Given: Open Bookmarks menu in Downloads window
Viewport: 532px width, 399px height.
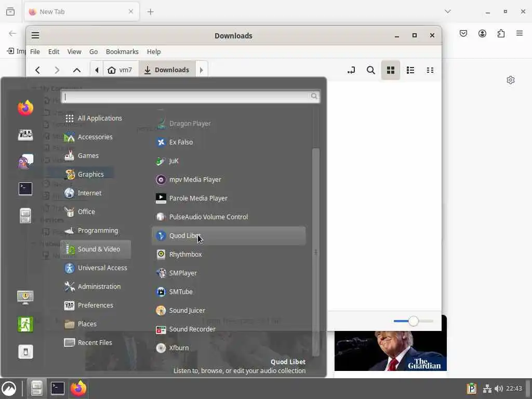Looking at the screenshot, I should point(122,51).
